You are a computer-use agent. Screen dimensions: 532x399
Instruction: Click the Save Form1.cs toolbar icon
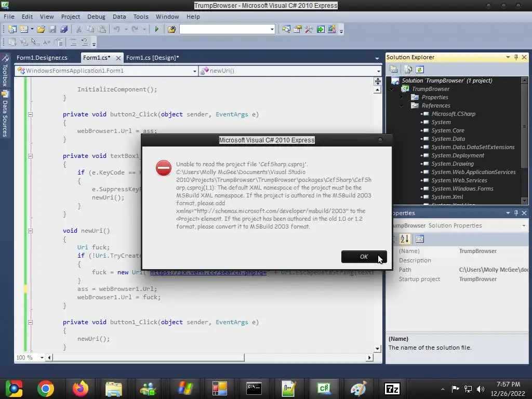[x=52, y=29]
